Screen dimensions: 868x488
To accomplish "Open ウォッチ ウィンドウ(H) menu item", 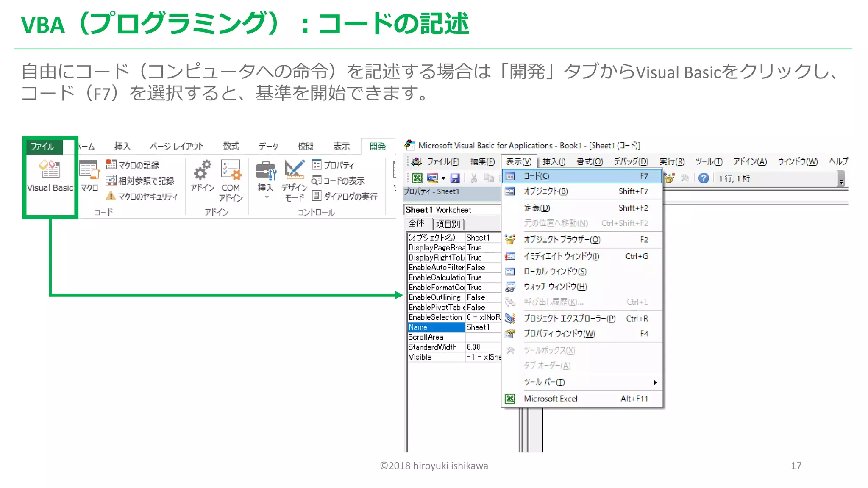I will point(582,287).
